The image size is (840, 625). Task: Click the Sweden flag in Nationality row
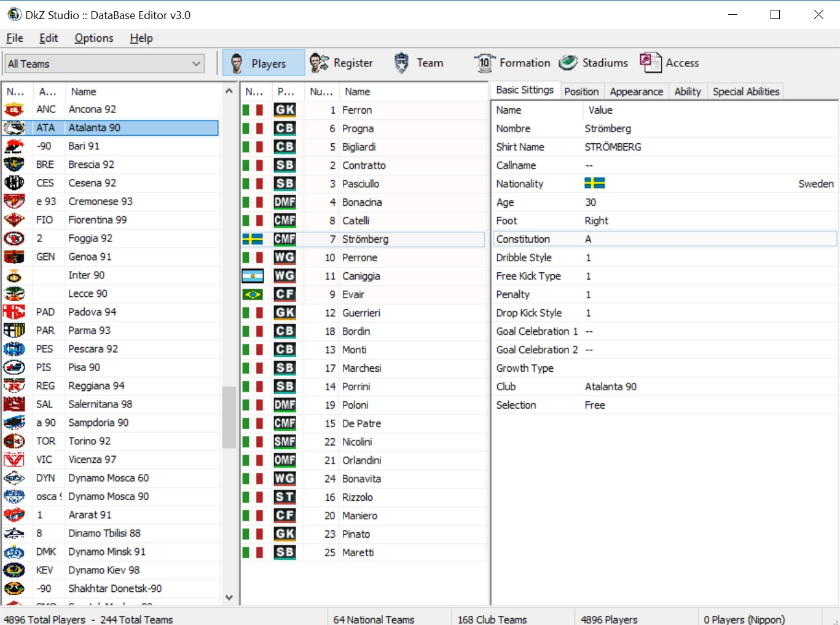(595, 183)
